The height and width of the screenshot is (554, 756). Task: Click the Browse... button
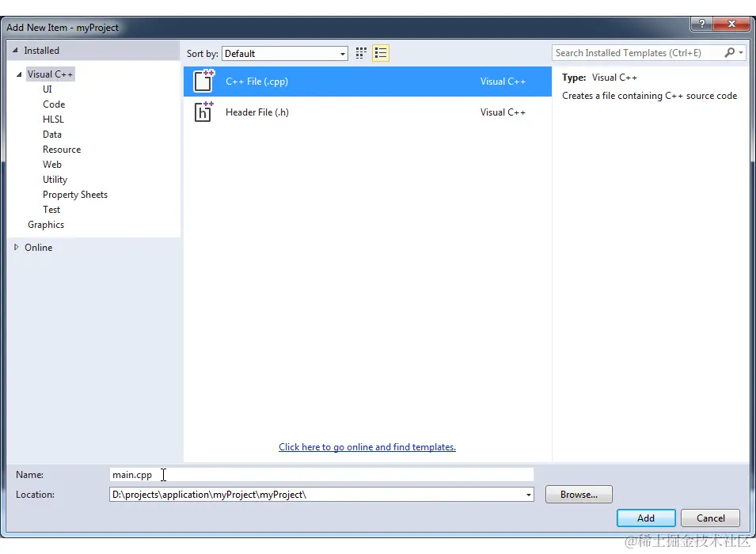point(579,494)
